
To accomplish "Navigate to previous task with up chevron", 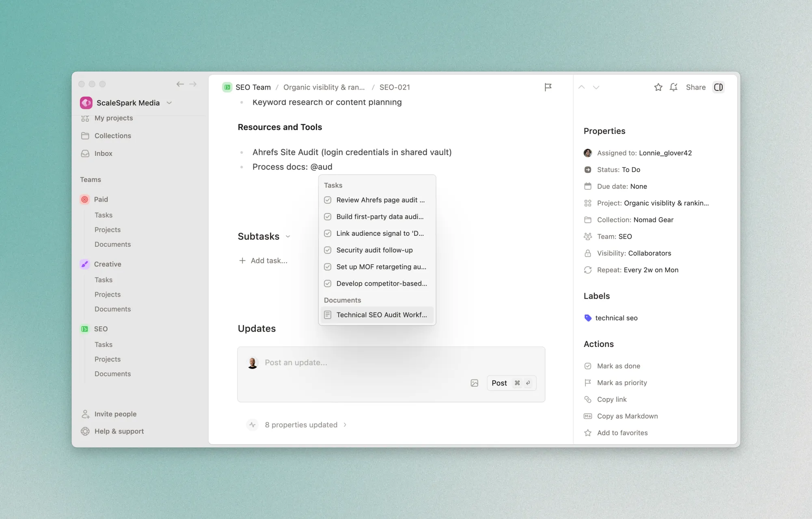I will 581,87.
